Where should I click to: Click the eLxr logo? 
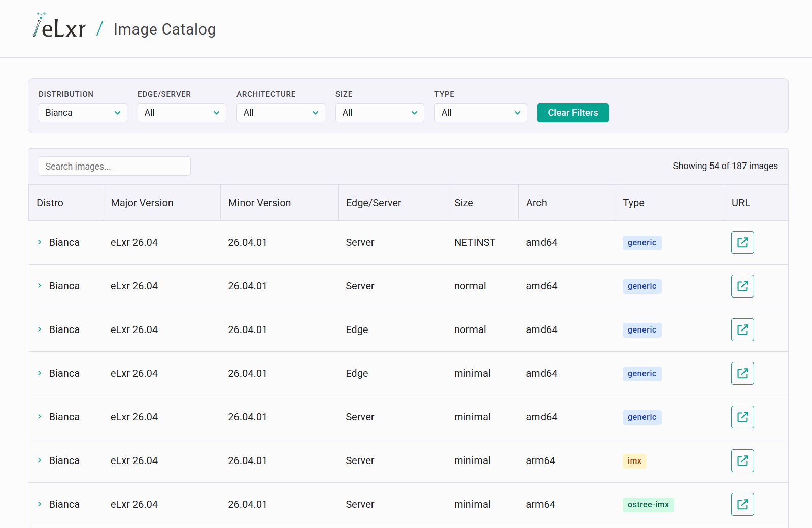[59, 26]
